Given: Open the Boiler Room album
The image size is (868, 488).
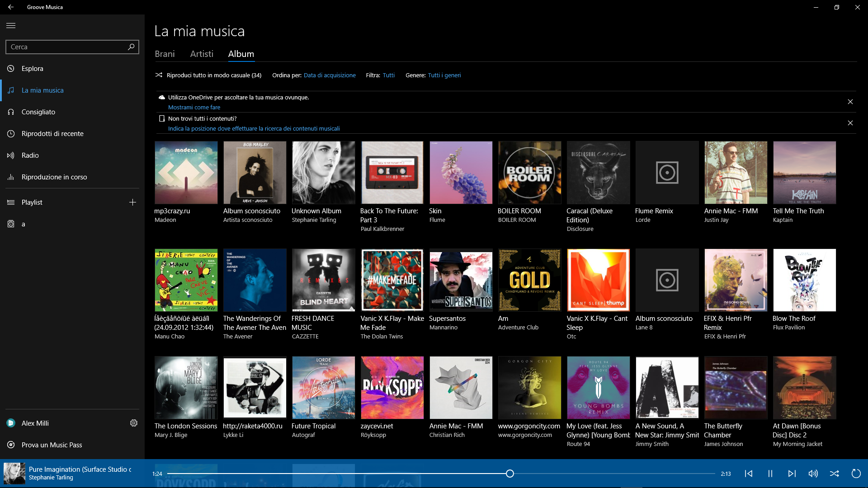Looking at the screenshot, I should (529, 172).
